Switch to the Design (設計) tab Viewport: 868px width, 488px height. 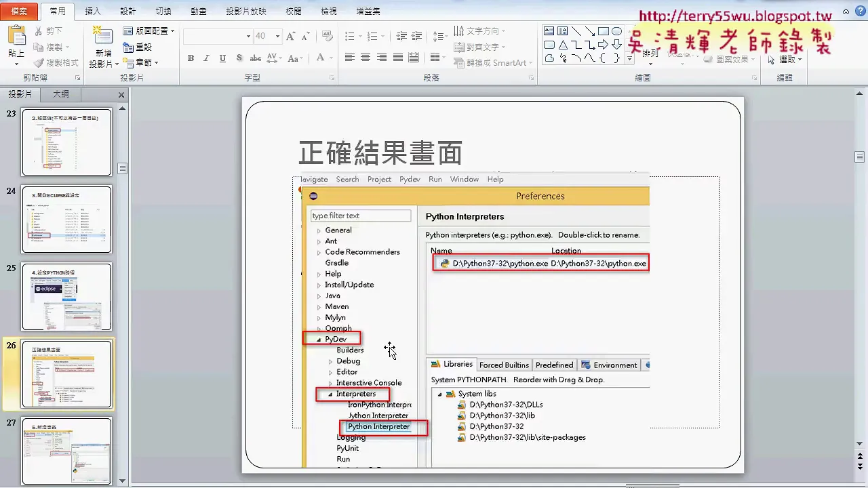[128, 12]
